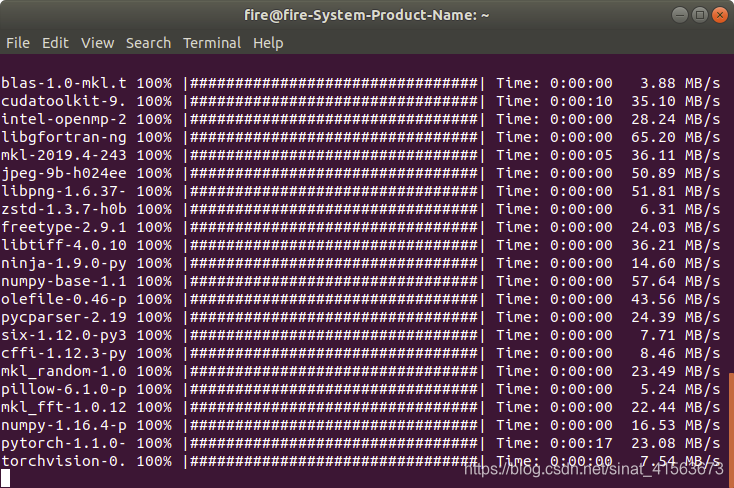Click the ninja-1.9.0-py package name
734x488 pixels.
64,263
